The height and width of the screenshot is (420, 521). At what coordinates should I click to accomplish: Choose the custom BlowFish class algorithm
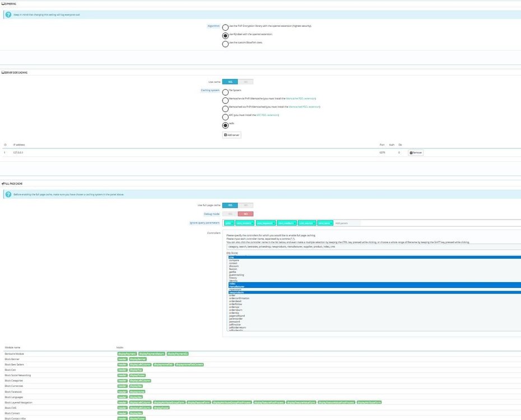pos(225,44)
